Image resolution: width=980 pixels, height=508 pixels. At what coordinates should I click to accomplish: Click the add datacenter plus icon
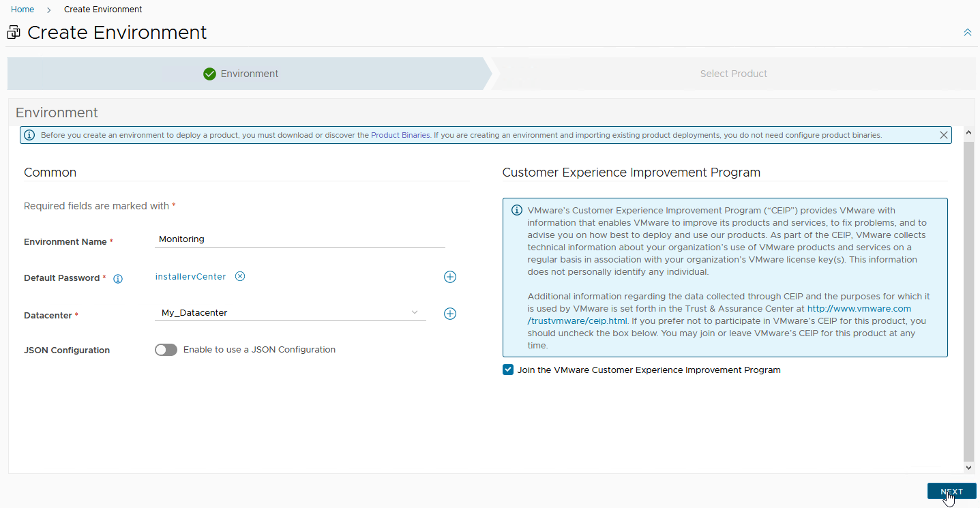(x=450, y=314)
